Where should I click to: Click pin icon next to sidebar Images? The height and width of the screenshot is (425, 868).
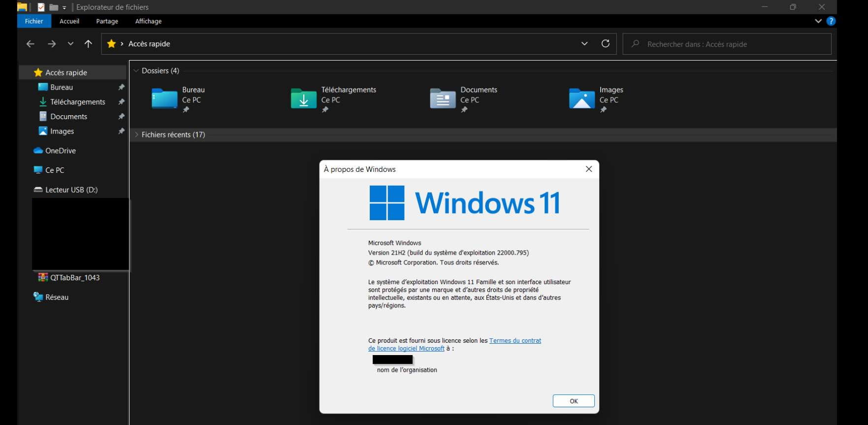[121, 131]
